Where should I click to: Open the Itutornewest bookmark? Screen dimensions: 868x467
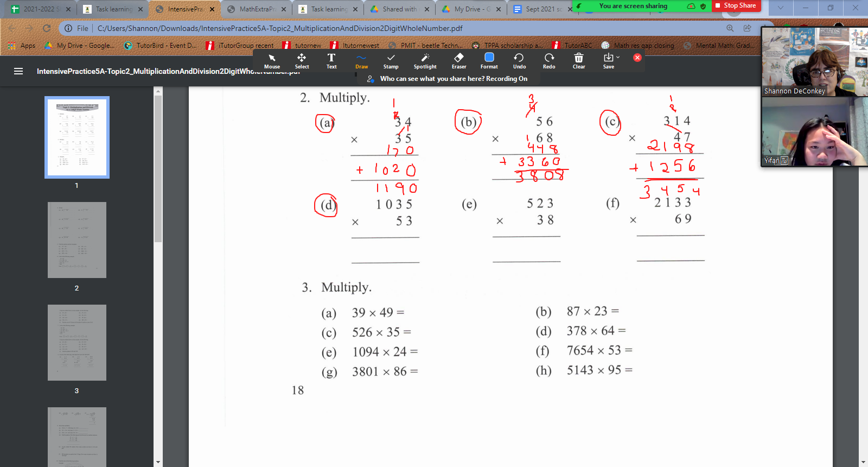pos(355,46)
